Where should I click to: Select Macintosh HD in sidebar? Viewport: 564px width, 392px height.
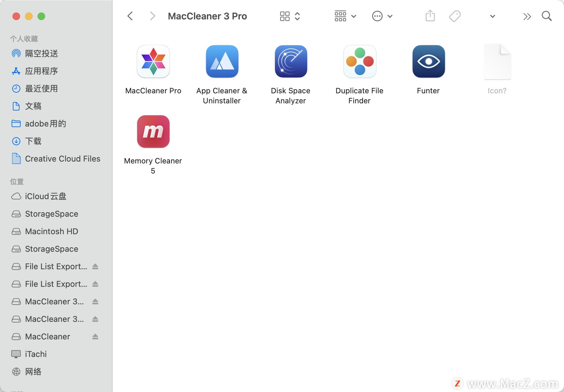pos(51,231)
